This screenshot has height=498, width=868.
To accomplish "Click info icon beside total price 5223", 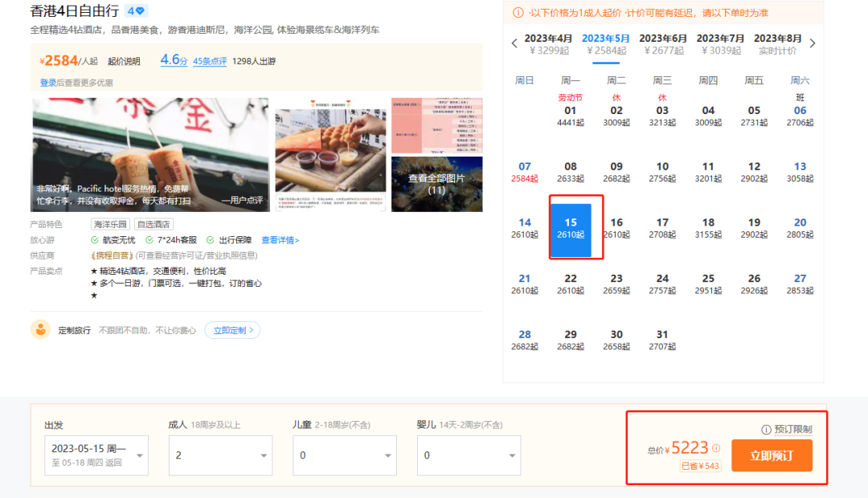I will click(716, 449).
